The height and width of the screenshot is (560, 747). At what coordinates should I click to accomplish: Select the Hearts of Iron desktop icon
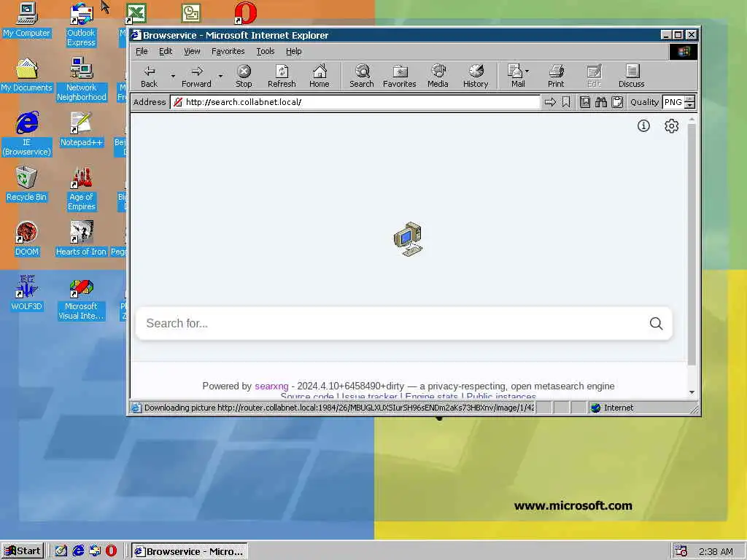[81, 238]
